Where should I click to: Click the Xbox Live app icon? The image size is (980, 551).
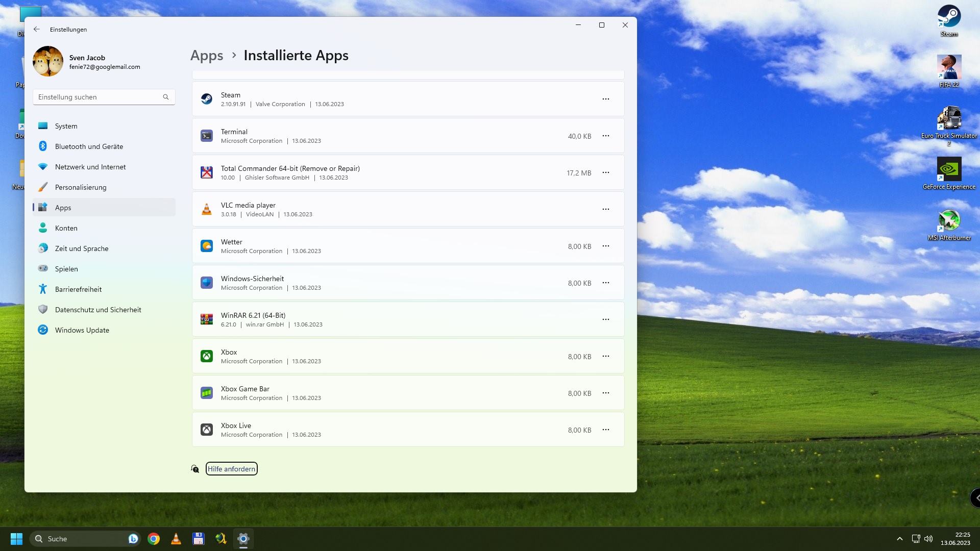coord(207,430)
